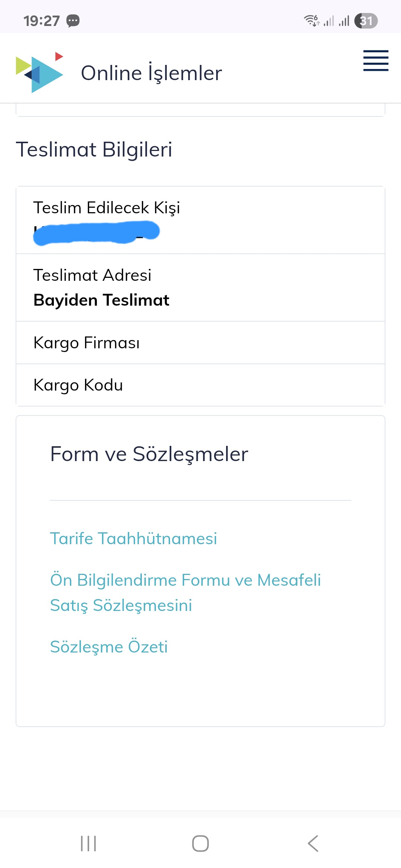Image resolution: width=401 pixels, height=868 pixels.
Task: Tap the Form ve Sözleşmeler heading
Action: [149, 454]
